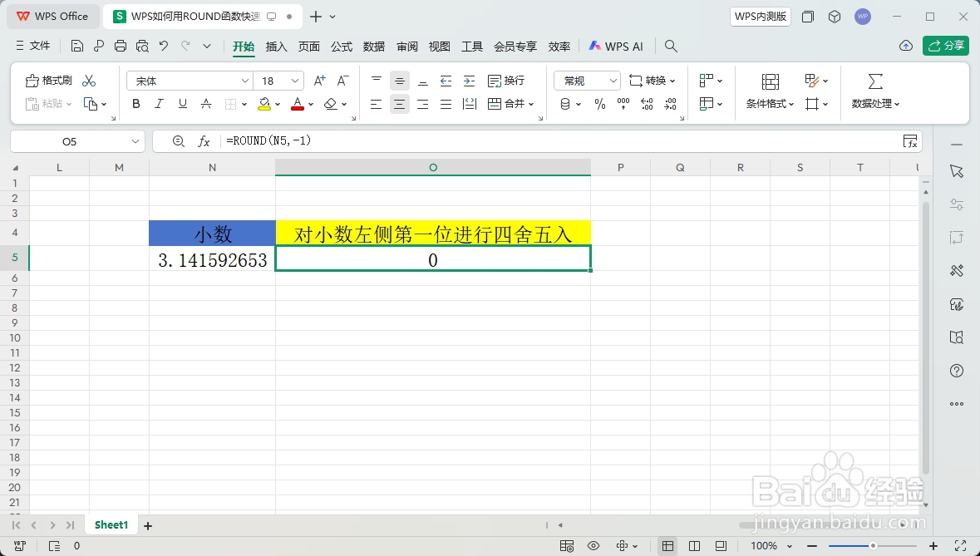Click the Save icon in quick toolbar
This screenshot has width=980, height=556.
click(x=76, y=46)
